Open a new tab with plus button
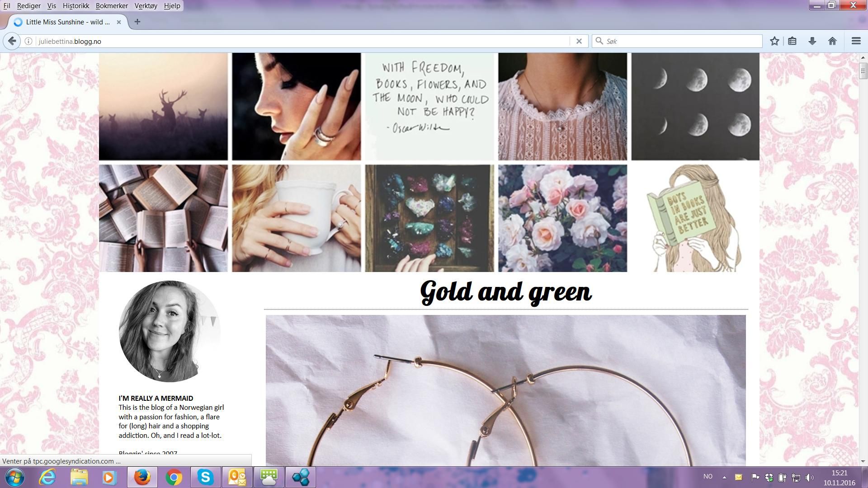Screen dimensions: 868x488 (x=137, y=22)
